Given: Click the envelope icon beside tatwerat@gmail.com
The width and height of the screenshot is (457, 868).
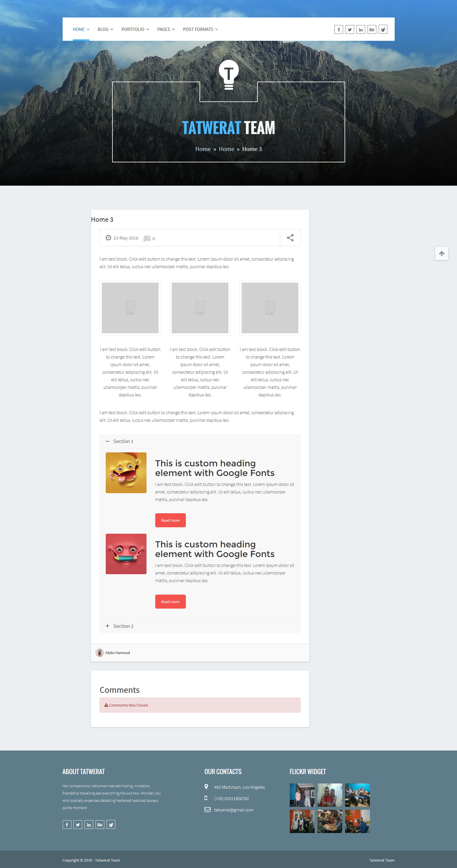Looking at the screenshot, I should click(207, 810).
